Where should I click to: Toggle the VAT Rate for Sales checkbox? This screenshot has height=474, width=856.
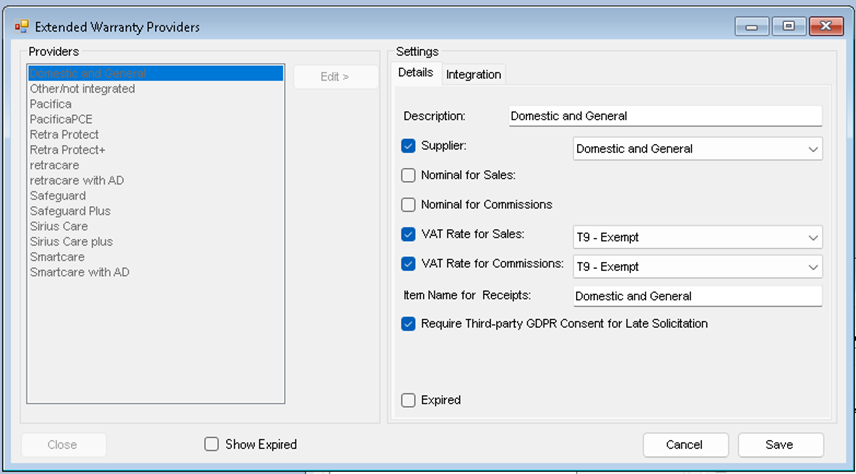click(408, 234)
